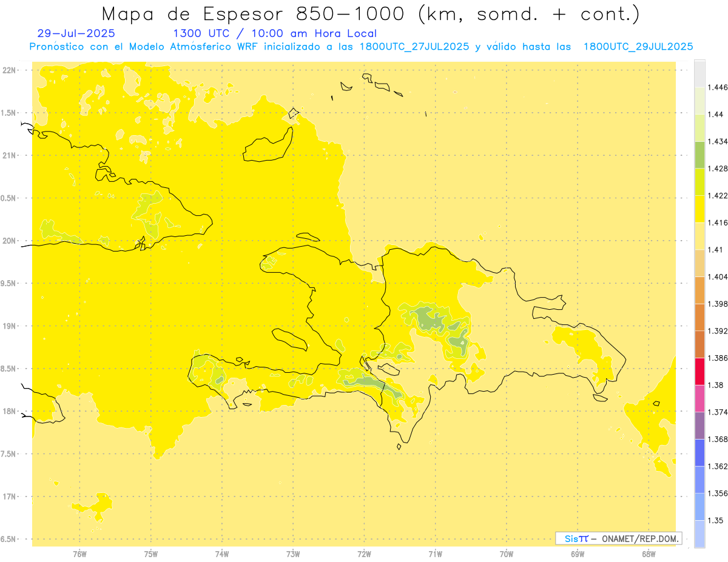The height and width of the screenshot is (562, 728).
Task: Click the pale yellow colorbar segment between 1.41 and 1.416
Action: (699, 236)
